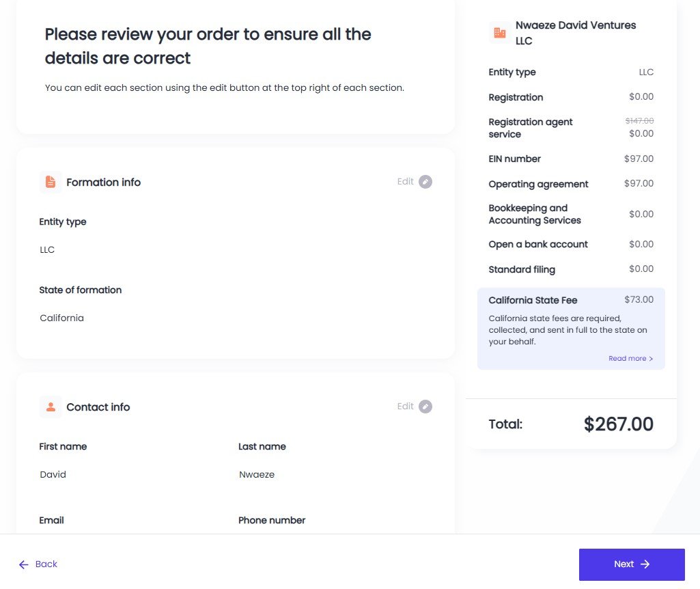Click the California state of formation value

(61, 318)
